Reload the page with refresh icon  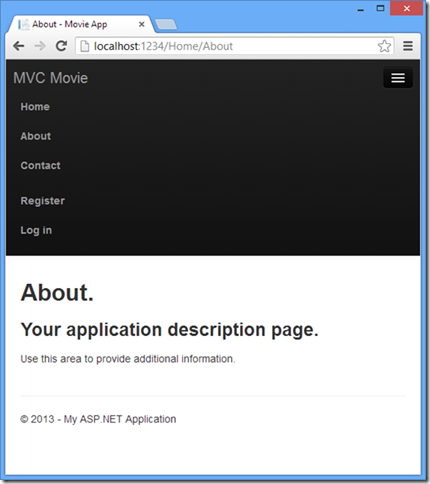point(61,46)
